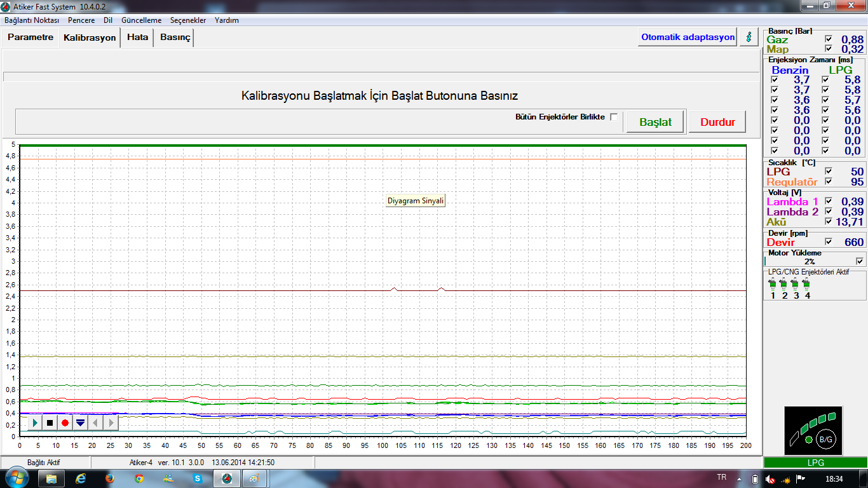Click the Atiker app icon in title bar
The height and width of the screenshot is (488, 868).
pyautogui.click(x=6, y=6)
